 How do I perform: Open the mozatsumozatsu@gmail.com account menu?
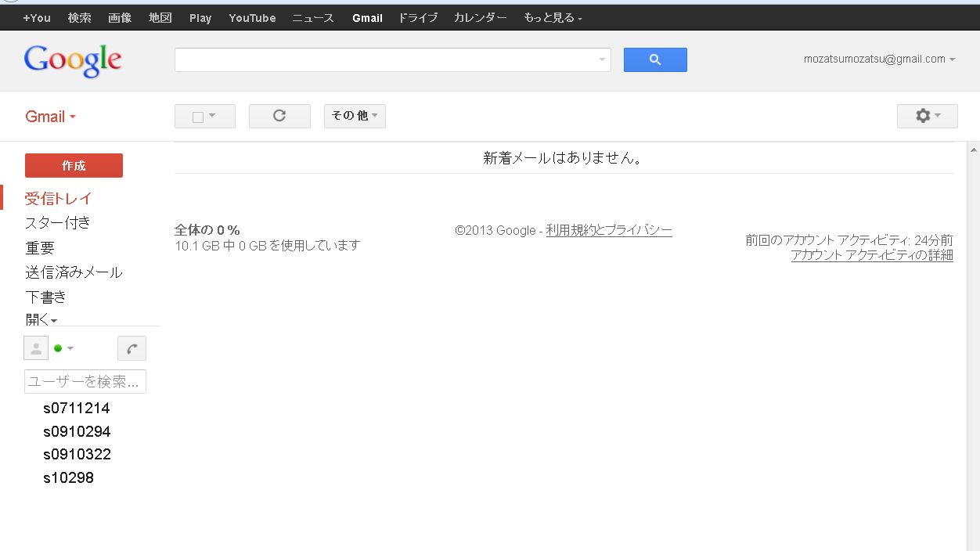(880, 59)
